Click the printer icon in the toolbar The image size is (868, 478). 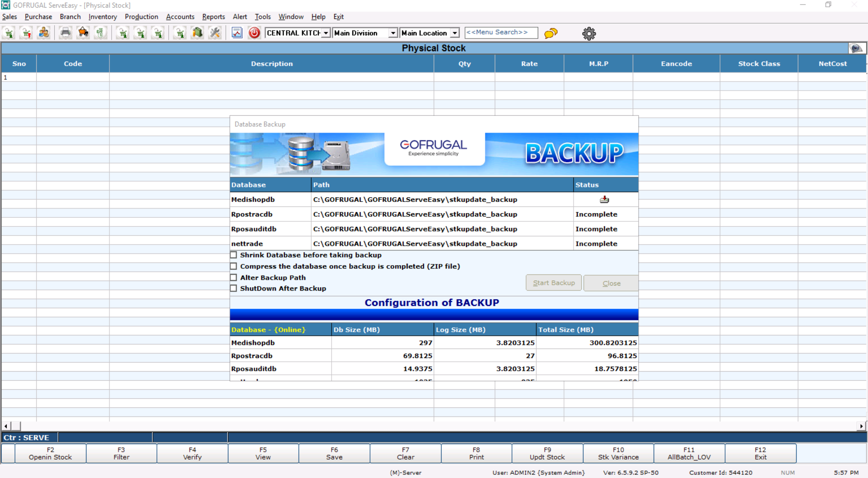tap(66, 33)
